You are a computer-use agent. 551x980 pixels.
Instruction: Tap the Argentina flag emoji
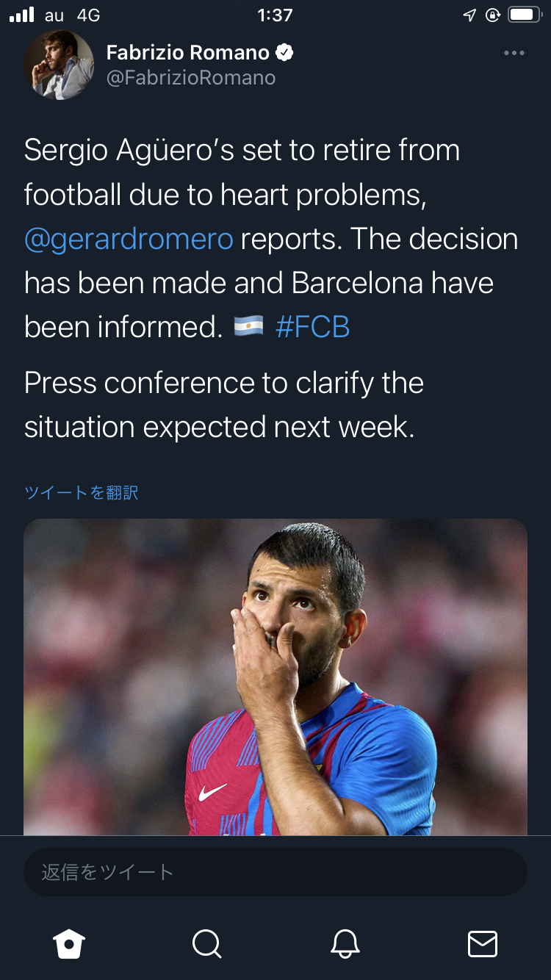[x=249, y=327]
